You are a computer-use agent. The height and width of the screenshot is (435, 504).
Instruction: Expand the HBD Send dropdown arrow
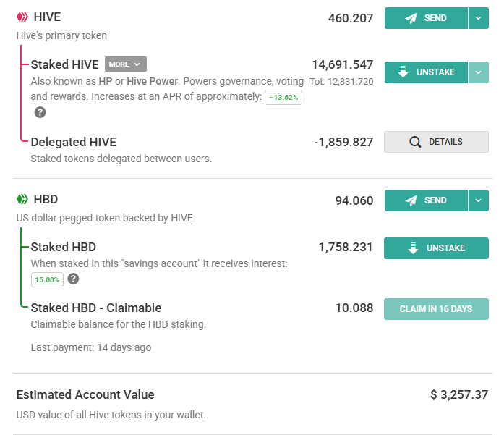click(479, 200)
